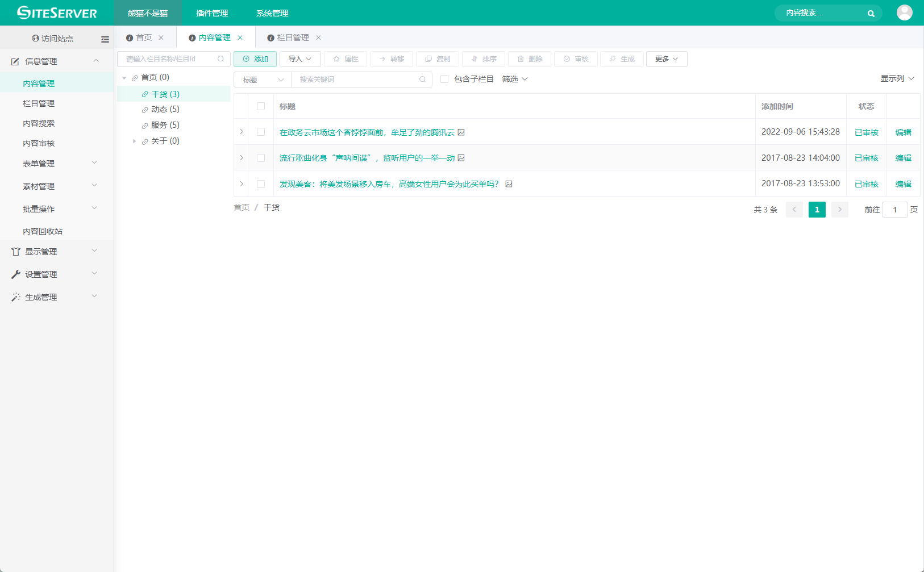Click 已审核 status for 发现美客 article
The width and height of the screenshot is (924, 572).
(x=866, y=184)
